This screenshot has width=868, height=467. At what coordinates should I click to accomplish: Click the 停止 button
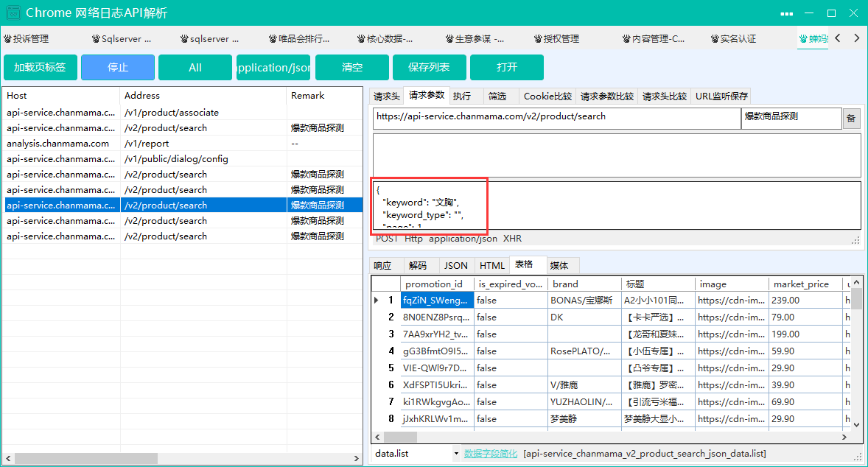pos(118,68)
